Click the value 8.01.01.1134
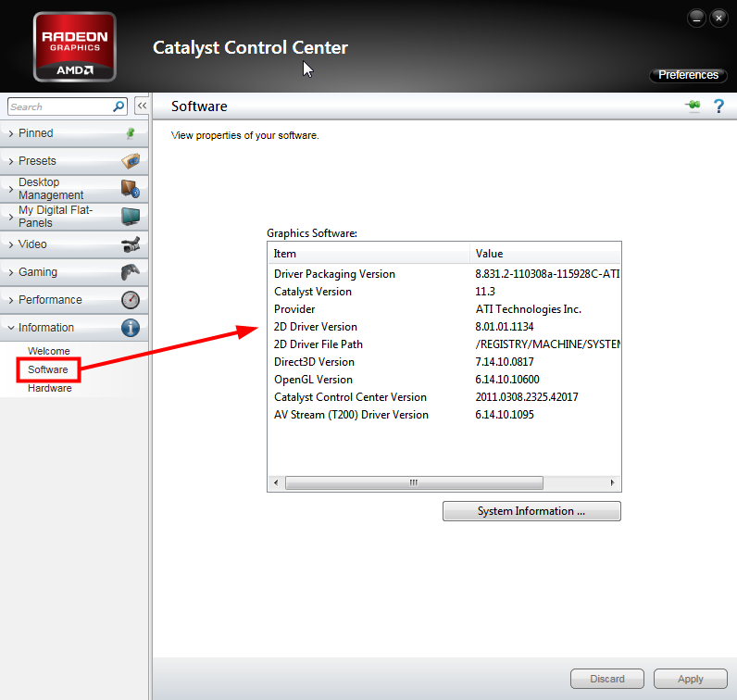Image resolution: width=737 pixels, height=700 pixels. click(505, 327)
